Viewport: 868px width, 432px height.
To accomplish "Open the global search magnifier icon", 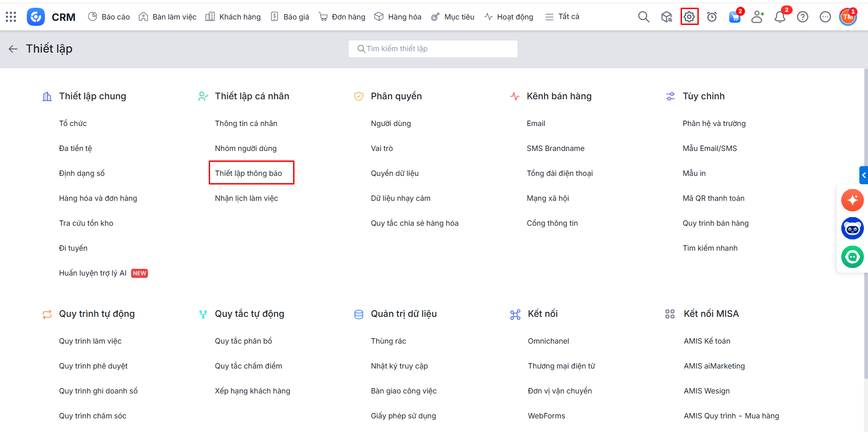I will point(643,17).
